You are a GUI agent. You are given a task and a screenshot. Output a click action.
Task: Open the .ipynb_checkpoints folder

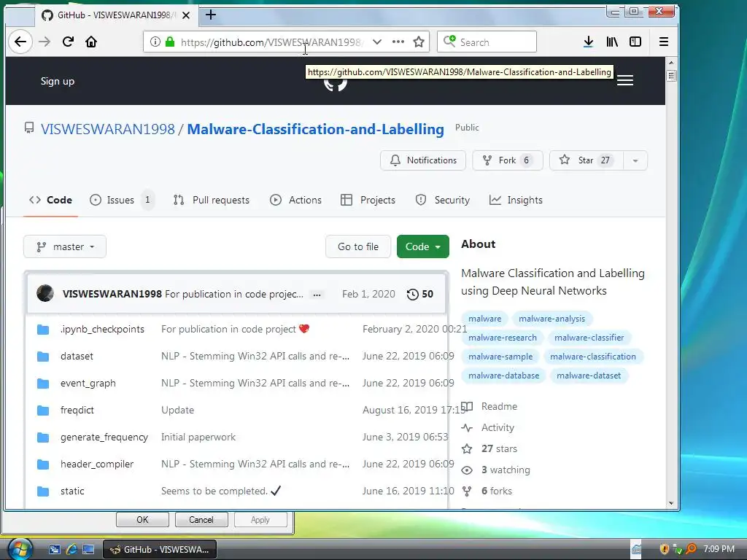(102, 329)
